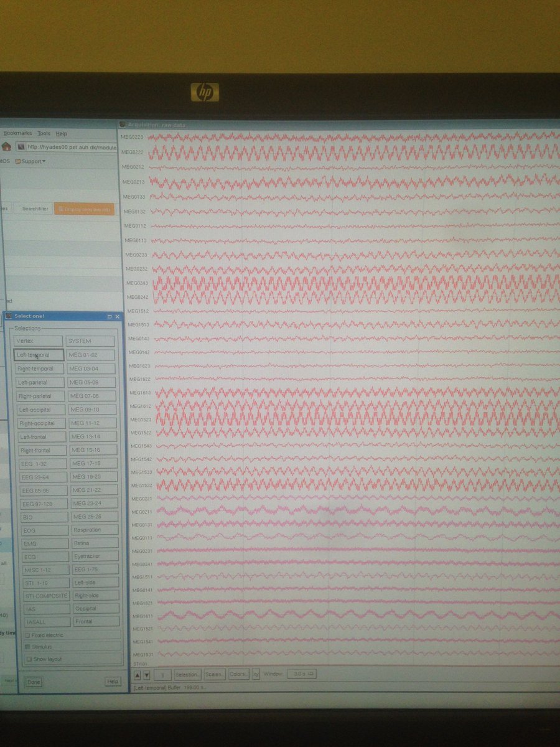Select the IASALL channel selection

[47, 621]
